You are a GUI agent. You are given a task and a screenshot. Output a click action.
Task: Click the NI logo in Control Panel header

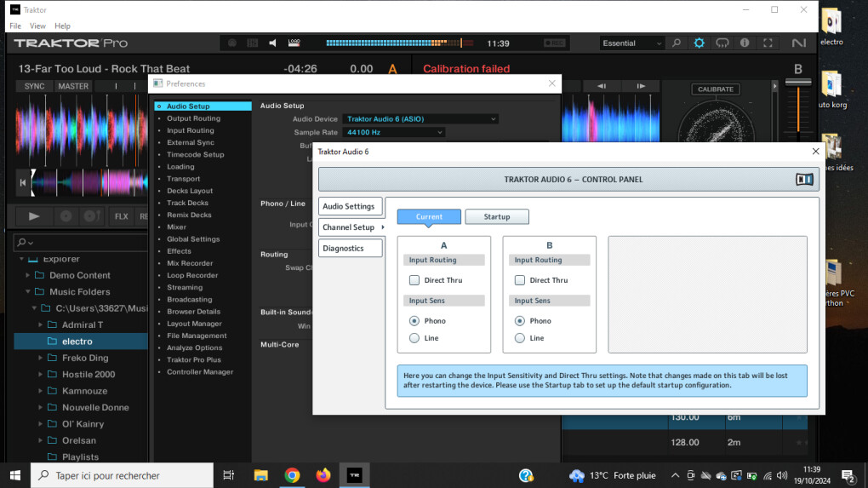pyautogui.click(x=804, y=180)
